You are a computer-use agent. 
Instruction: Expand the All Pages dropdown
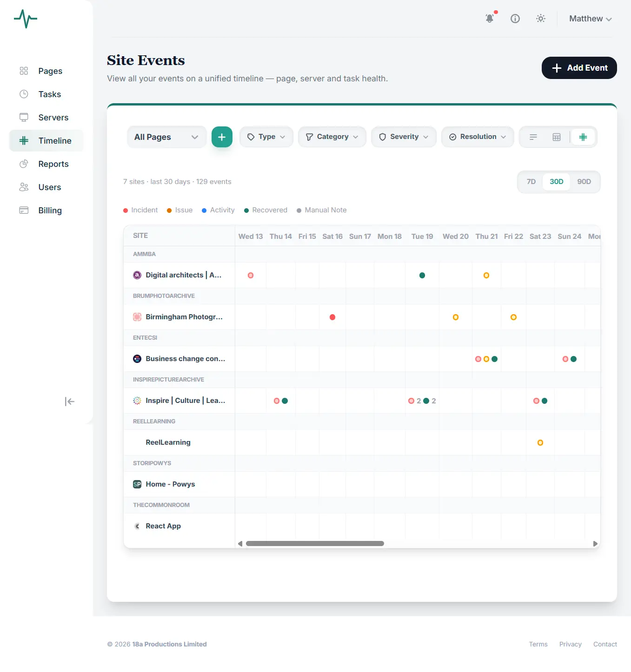[x=166, y=137]
